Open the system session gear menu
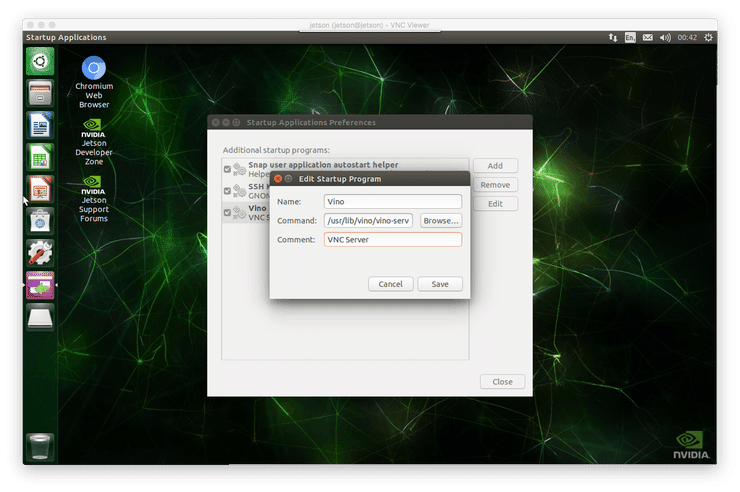740x492 pixels. [708, 37]
